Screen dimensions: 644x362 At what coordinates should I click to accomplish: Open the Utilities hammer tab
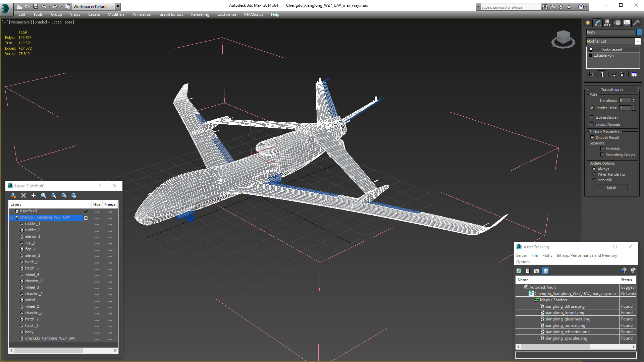(636, 23)
